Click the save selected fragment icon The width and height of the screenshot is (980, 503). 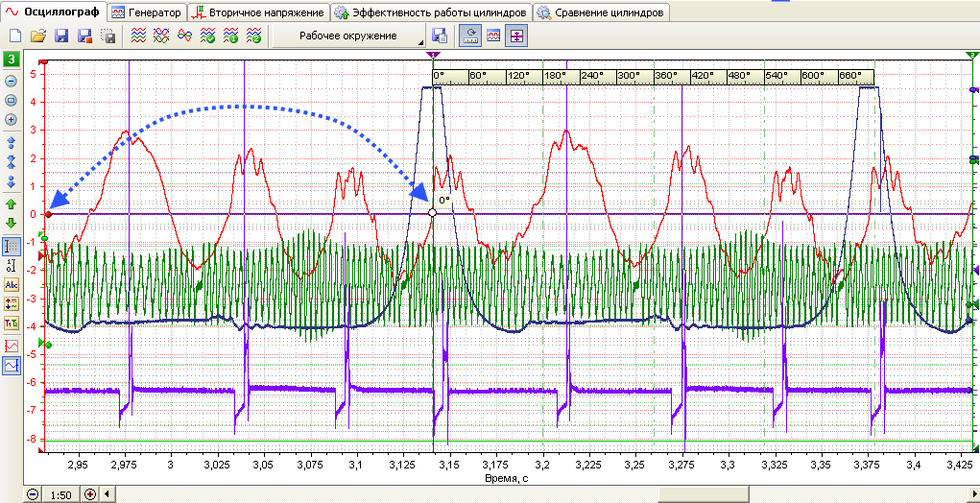(108, 36)
